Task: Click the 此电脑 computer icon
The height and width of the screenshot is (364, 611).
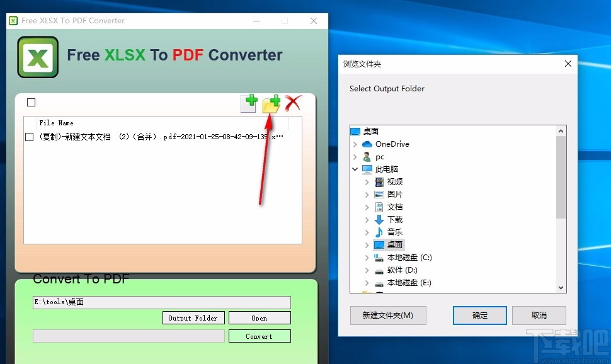Action: coord(367,169)
